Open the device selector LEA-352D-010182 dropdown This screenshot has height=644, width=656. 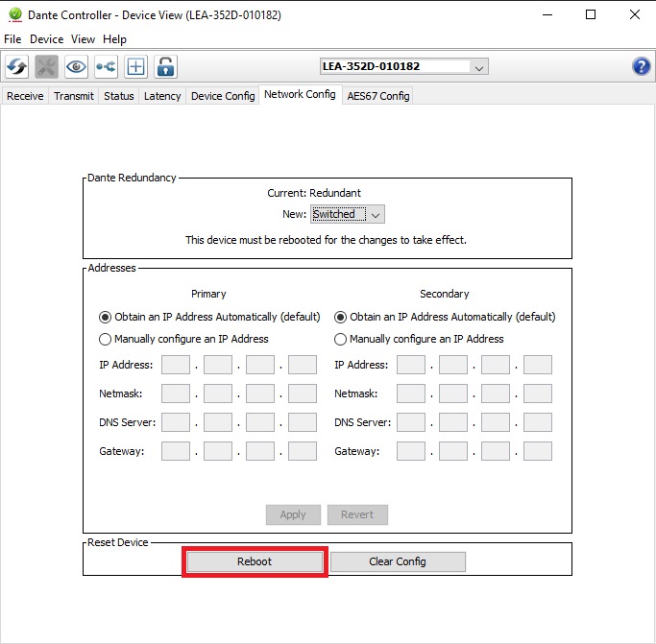404,66
